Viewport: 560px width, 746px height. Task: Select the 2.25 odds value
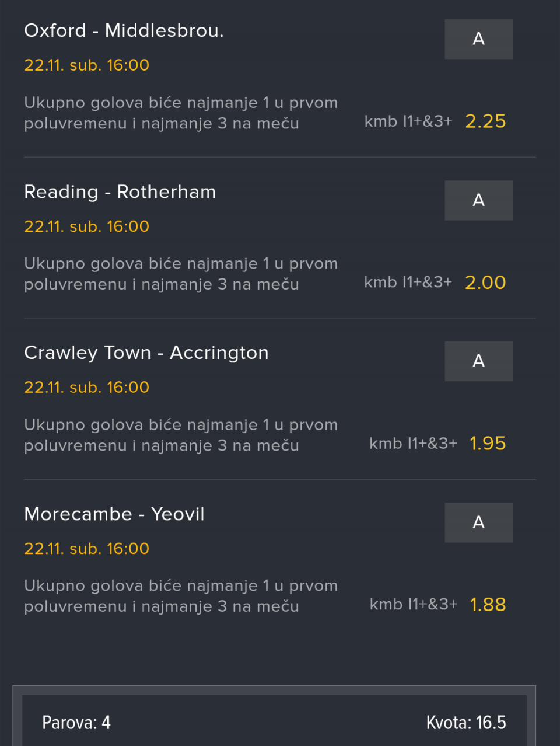point(485,121)
